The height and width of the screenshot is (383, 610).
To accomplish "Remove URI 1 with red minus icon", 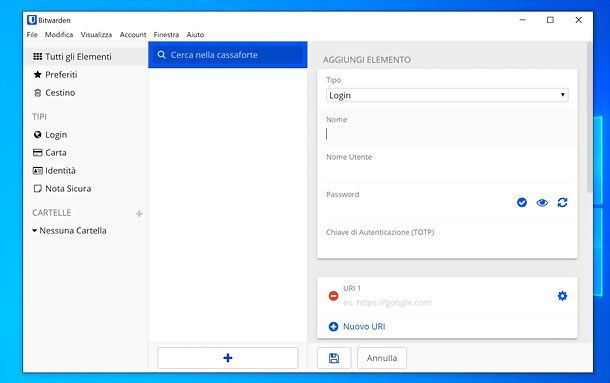I will click(333, 296).
